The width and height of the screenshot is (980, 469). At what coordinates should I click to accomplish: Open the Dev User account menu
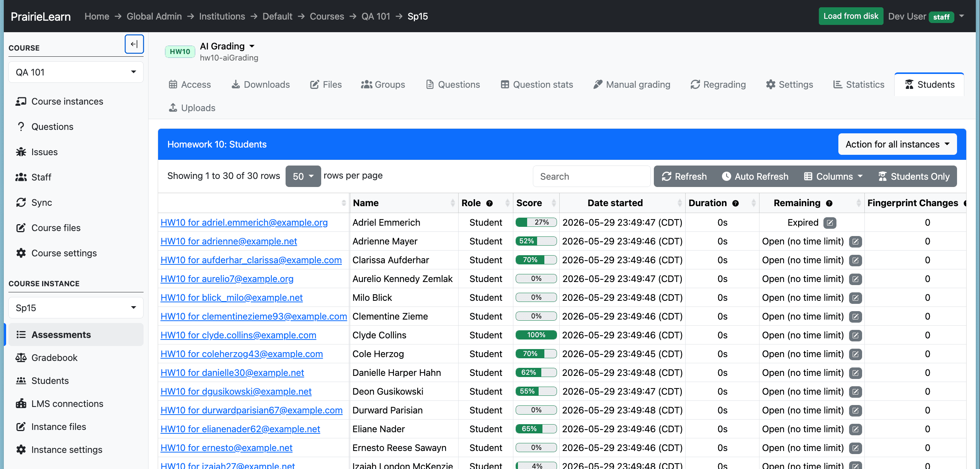click(926, 16)
